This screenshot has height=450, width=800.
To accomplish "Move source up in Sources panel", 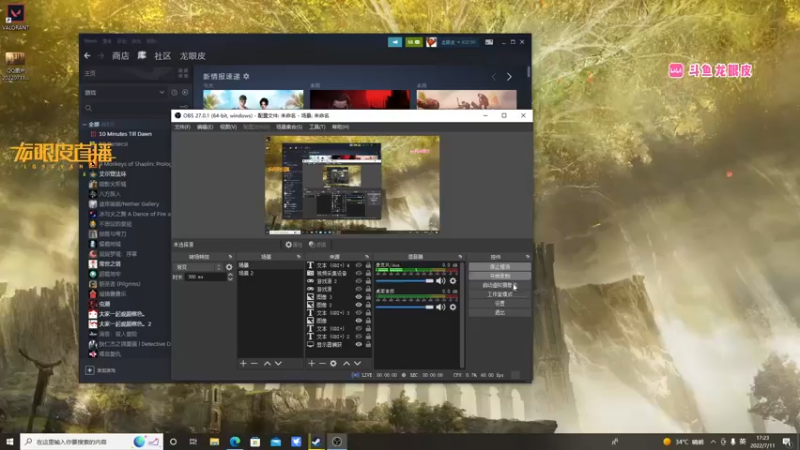I will coord(346,363).
